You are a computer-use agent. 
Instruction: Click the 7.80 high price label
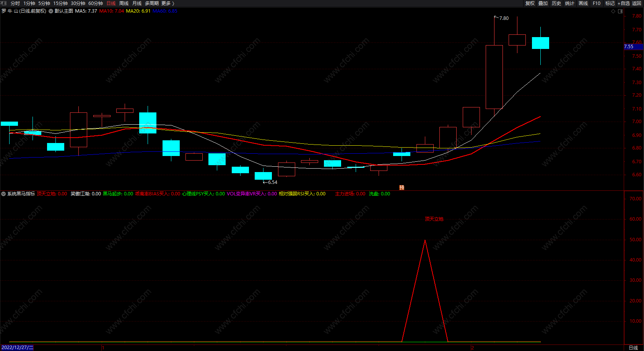pos(504,18)
